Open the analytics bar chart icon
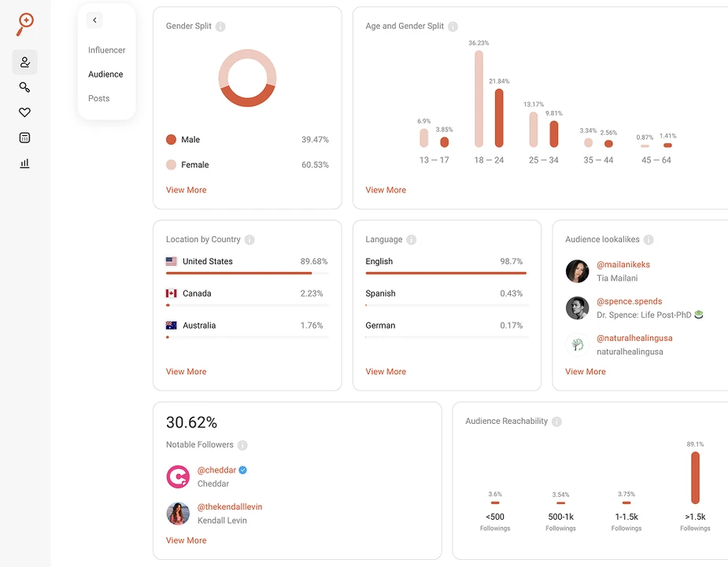Screen dimensions: 728x567 click(x=24, y=163)
